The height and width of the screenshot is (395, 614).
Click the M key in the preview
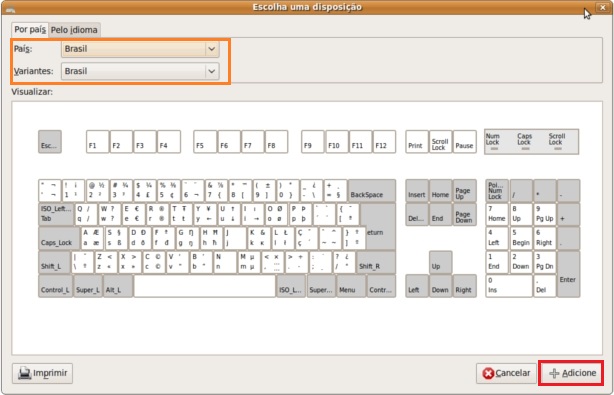[x=249, y=262]
